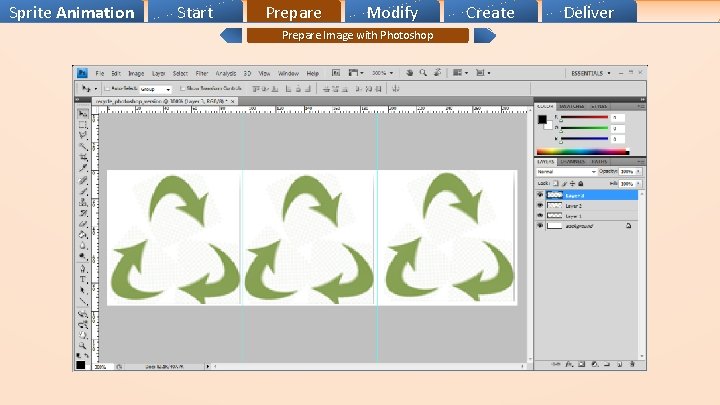Viewport: 720px width, 405px height.
Task: Select the Healing Brush tool
Action: tap(83, 180)
